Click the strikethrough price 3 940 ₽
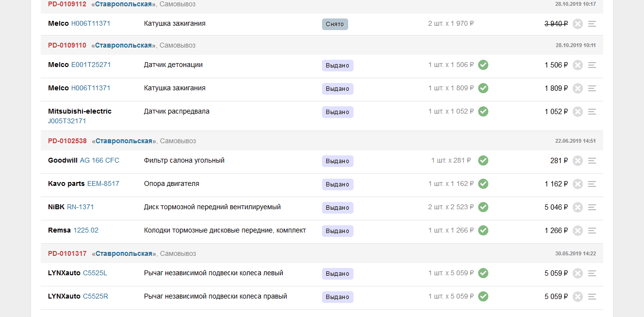Image resolution: width=644 pixels, height=317 pixels. 556,24
